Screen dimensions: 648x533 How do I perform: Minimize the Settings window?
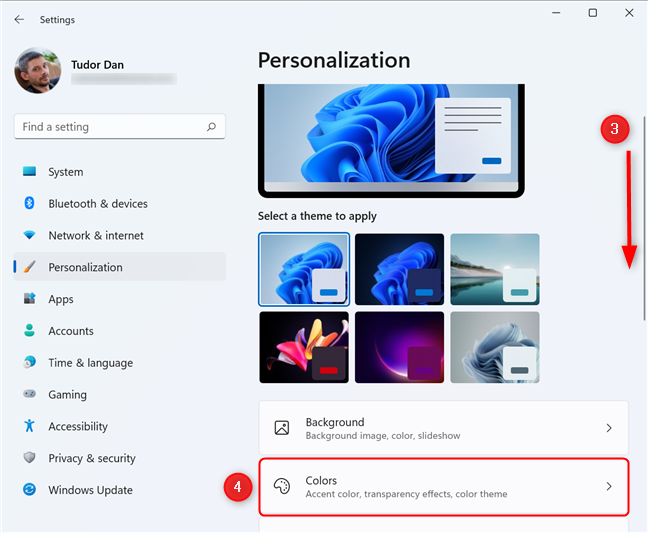(x=556, y=13)
